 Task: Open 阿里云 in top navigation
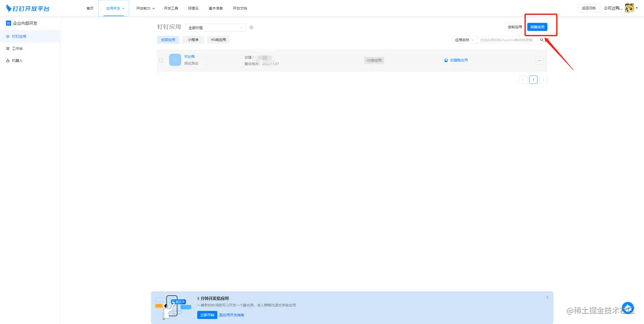[x=193, y=8]
